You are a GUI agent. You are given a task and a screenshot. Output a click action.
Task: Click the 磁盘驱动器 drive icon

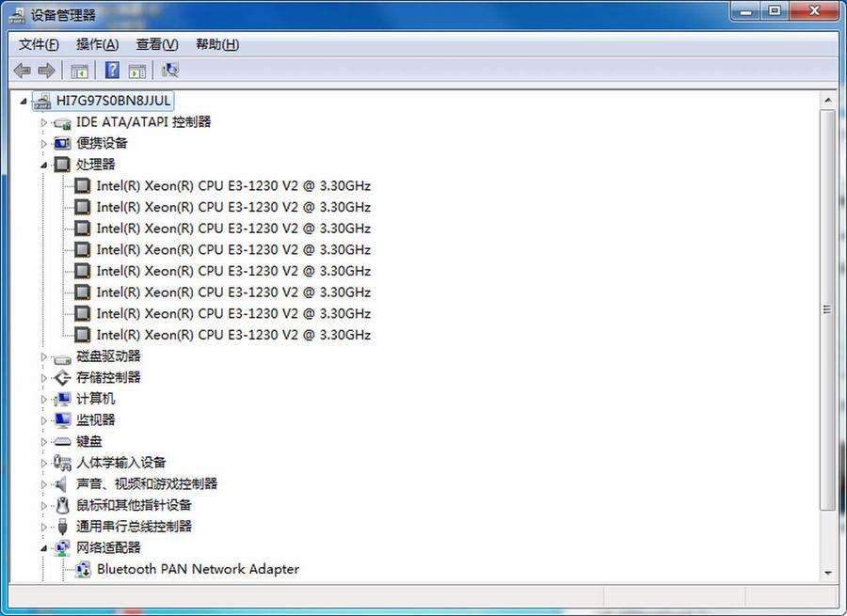63,357
